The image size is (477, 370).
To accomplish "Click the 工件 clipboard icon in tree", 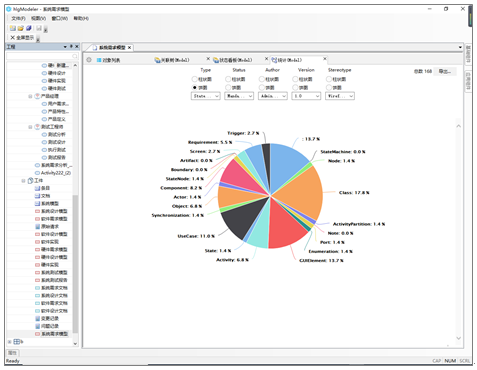I will point(30,180).
